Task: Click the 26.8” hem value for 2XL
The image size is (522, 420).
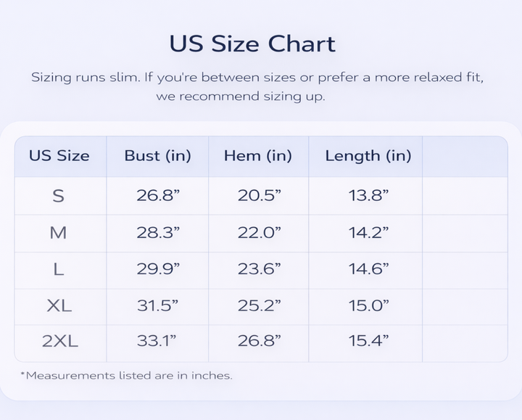Action: point(260,341)
